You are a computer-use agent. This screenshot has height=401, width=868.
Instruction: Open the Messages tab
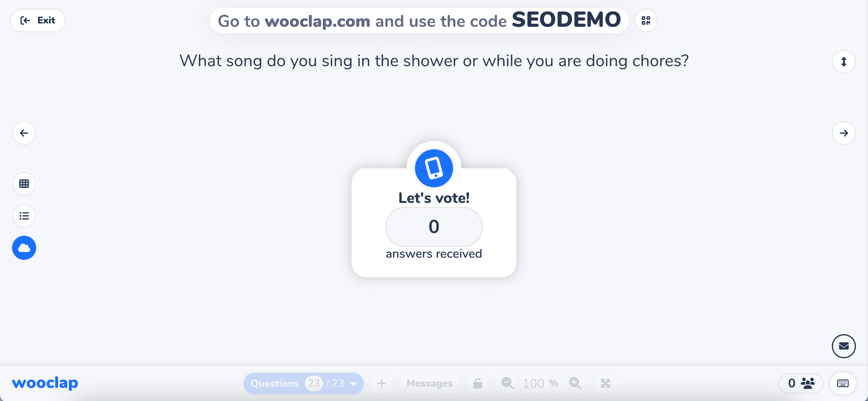click(x=429, y=383)
